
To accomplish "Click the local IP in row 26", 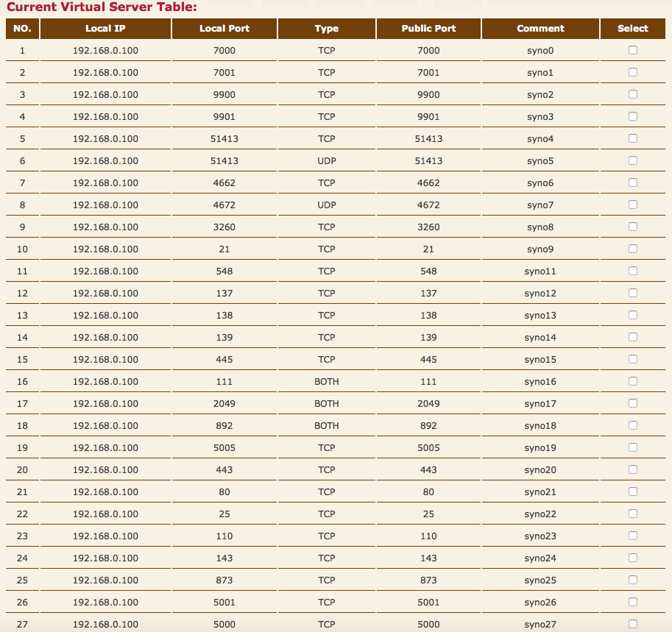I will tap(105, 602).
